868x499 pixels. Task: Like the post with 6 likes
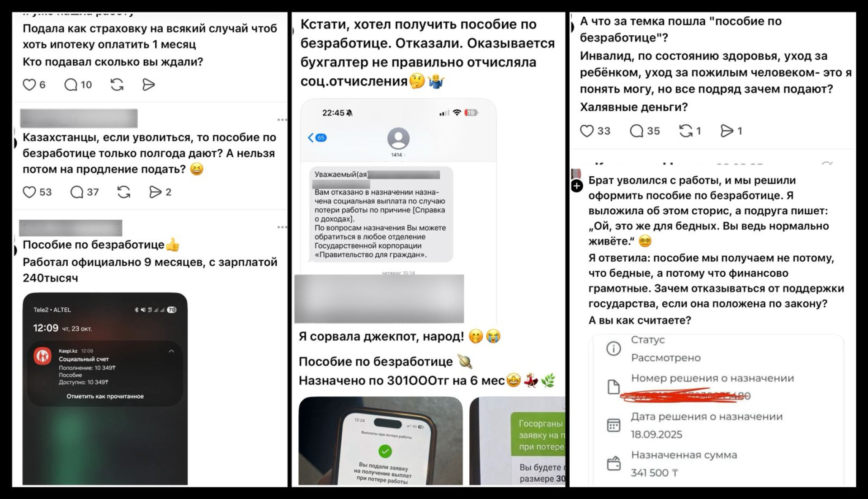point(29,85)
